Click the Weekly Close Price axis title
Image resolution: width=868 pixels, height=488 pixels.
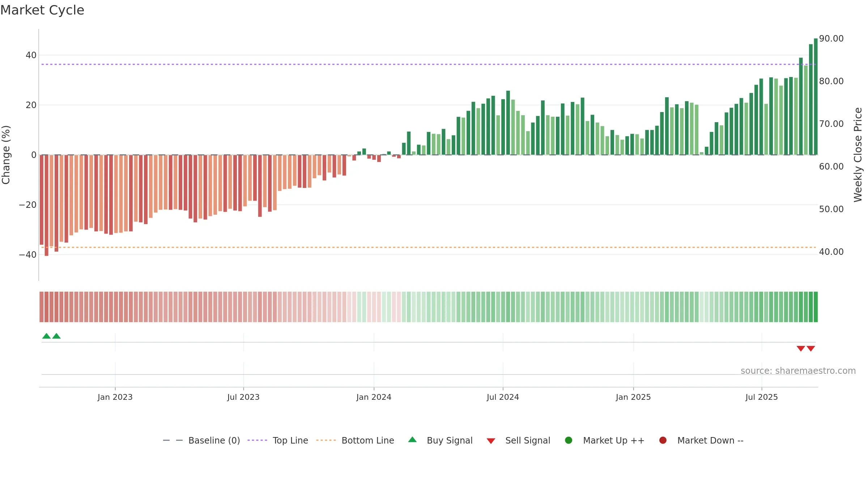point(858,155)
